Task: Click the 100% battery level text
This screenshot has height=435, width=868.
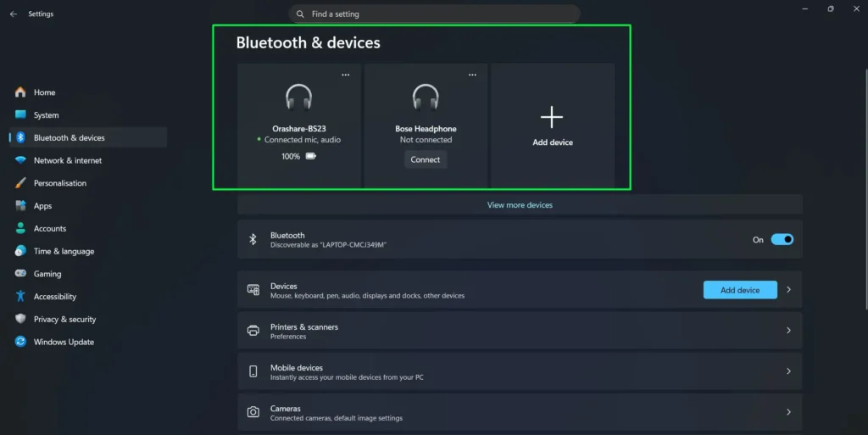Action: click(291, 157)
